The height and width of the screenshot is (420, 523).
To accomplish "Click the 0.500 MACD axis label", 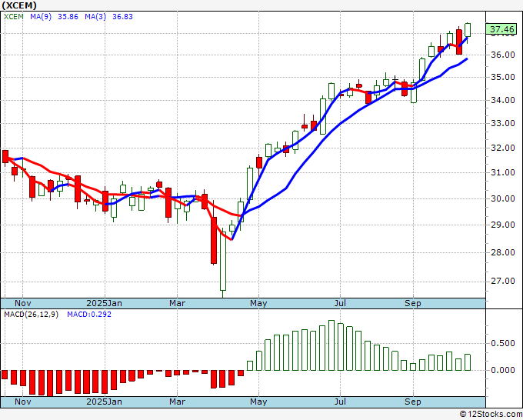I will tap(503, 343).
